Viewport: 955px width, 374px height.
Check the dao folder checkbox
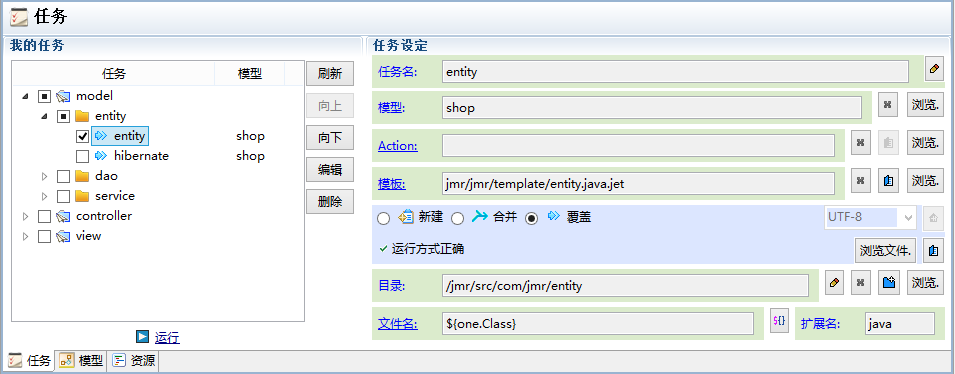tap(63, 176)
